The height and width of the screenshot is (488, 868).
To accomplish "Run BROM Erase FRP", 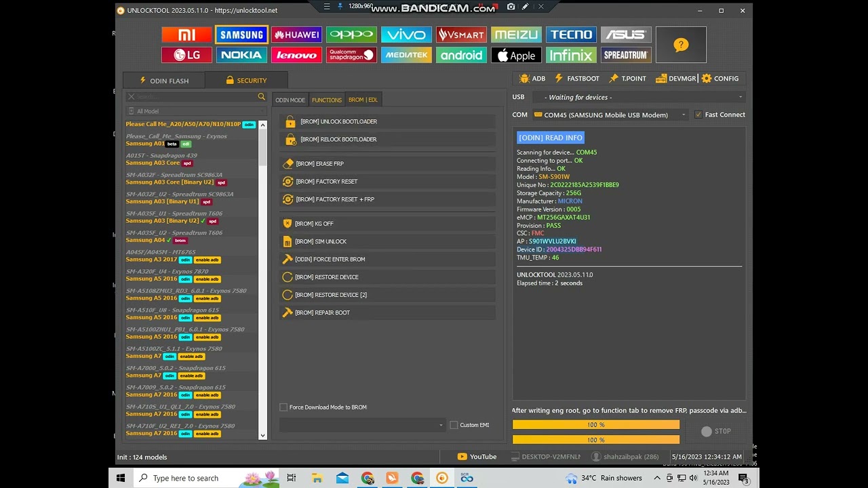I will (387, 163).
